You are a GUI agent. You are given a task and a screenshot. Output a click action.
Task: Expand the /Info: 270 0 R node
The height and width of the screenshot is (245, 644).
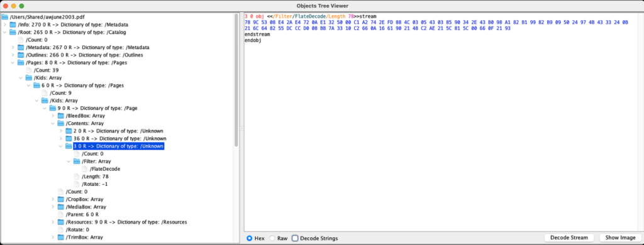[x=4, y=25]
